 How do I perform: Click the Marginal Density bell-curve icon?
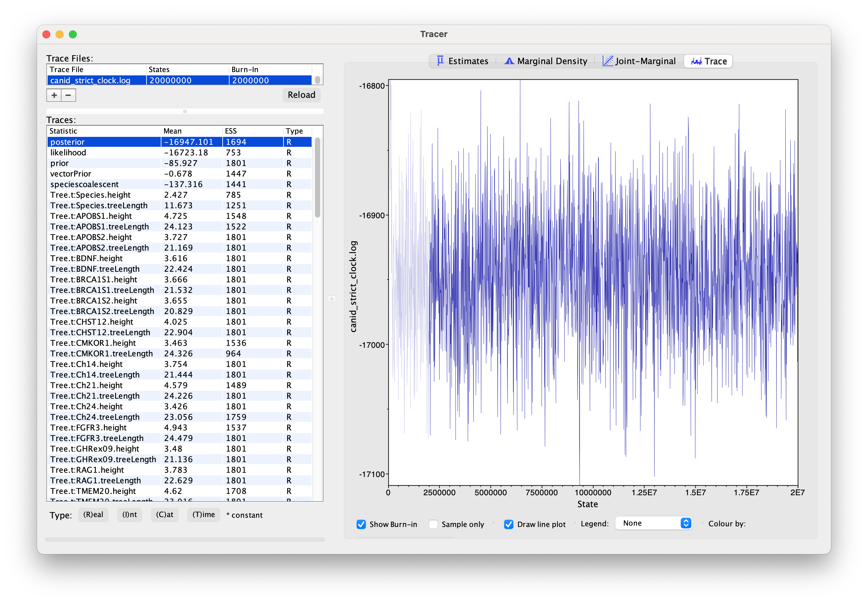509,61
